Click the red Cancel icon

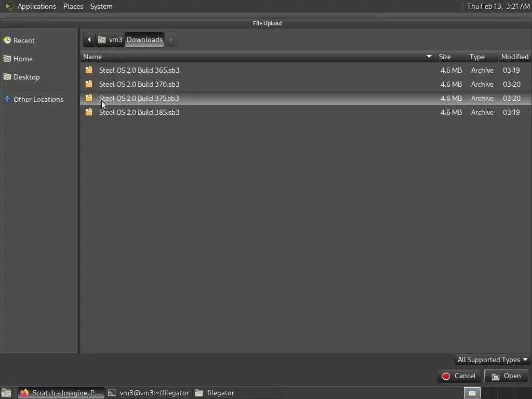click(x=446, y=376)
